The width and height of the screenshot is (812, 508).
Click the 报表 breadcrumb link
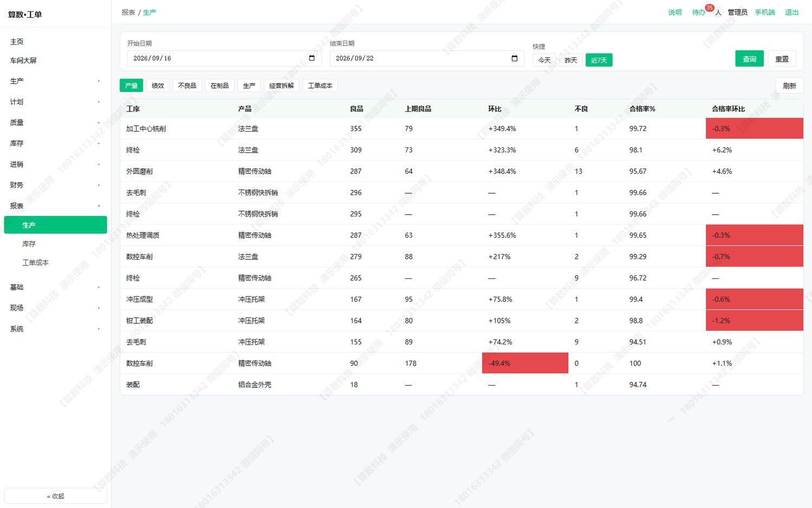pos(128,12)
